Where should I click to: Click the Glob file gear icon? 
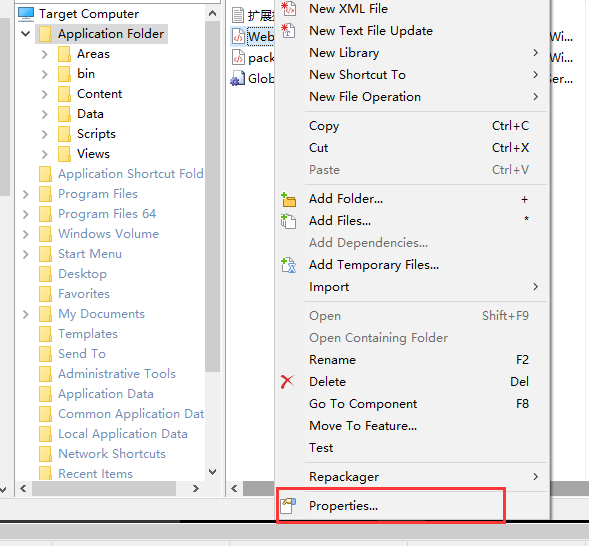coord(237,78)
